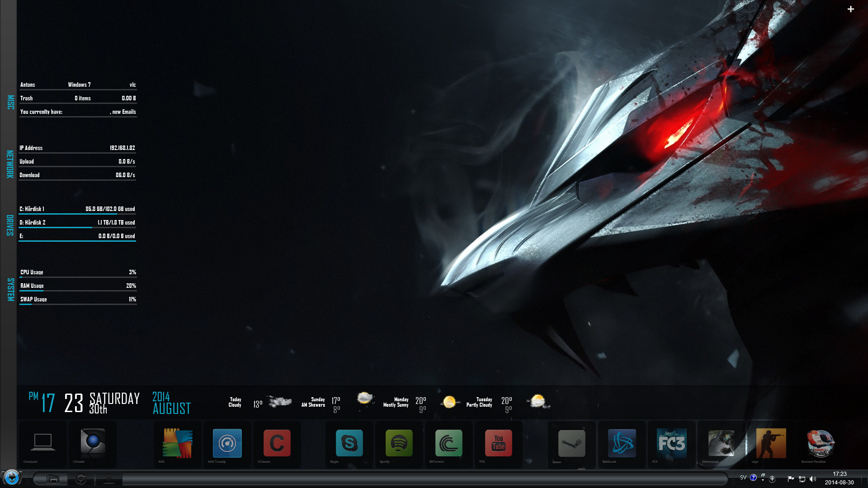Select the NETWORK sidebar section
This screenshot has height=488, width=868.
pyautogui.click(x=9, y=164)
